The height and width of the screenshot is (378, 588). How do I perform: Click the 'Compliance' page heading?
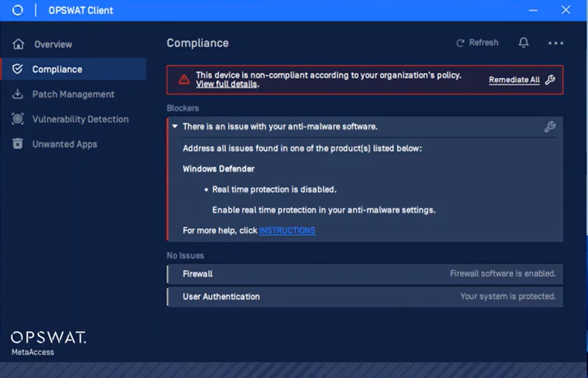[x=197, y=43]
